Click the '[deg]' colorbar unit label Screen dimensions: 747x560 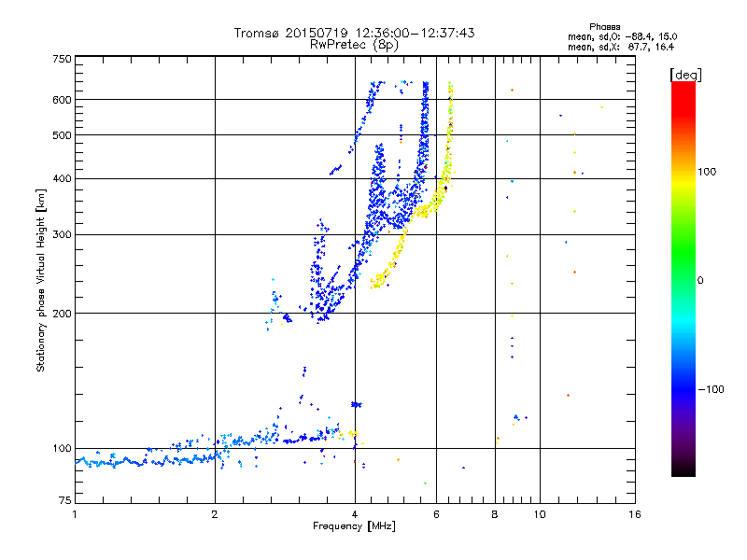(x=685, y=75)
